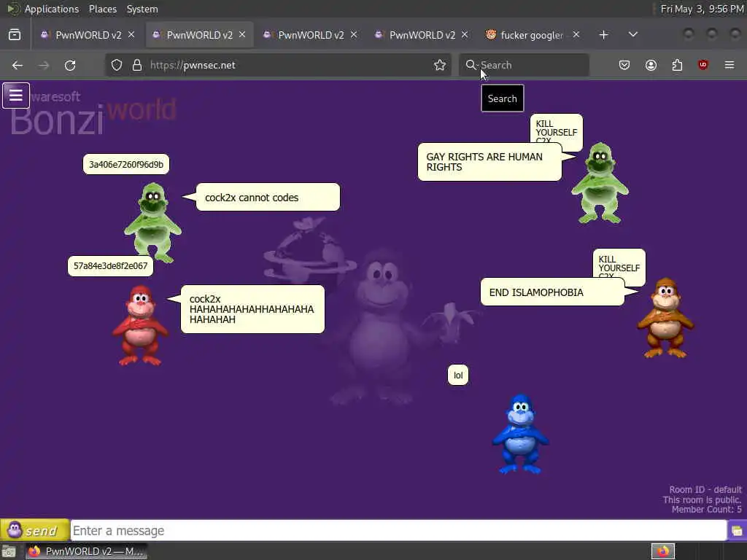Click the green Bonzi with cock2x cannot codes
747x560 pixels.
[x=153, y=222]
